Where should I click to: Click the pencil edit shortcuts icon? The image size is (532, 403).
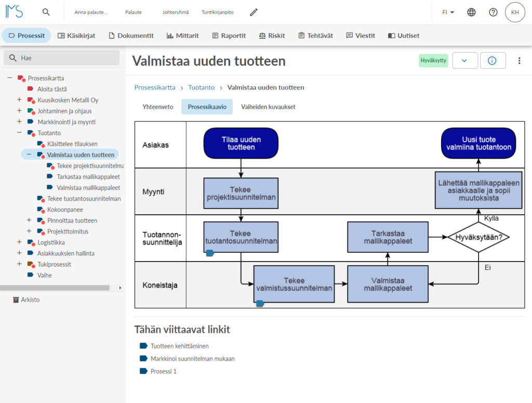point(254,12)
